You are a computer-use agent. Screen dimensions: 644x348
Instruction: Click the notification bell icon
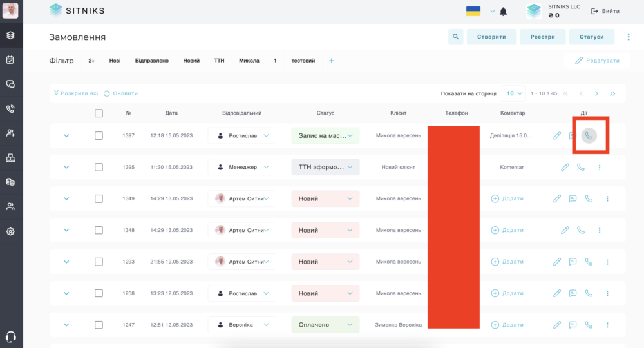point(503,12)
